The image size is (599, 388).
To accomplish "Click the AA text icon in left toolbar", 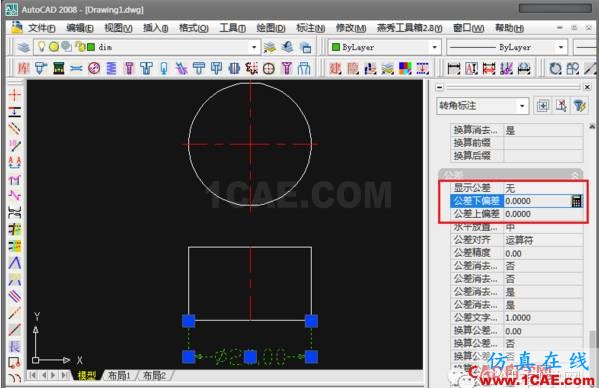I will point(15,162).
